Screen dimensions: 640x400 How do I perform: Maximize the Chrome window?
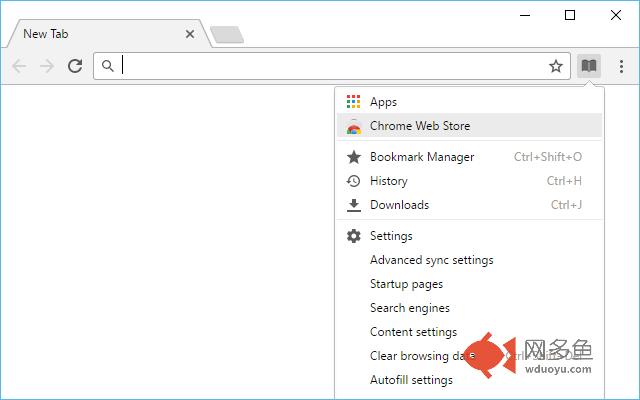click(x=570, y=16)
